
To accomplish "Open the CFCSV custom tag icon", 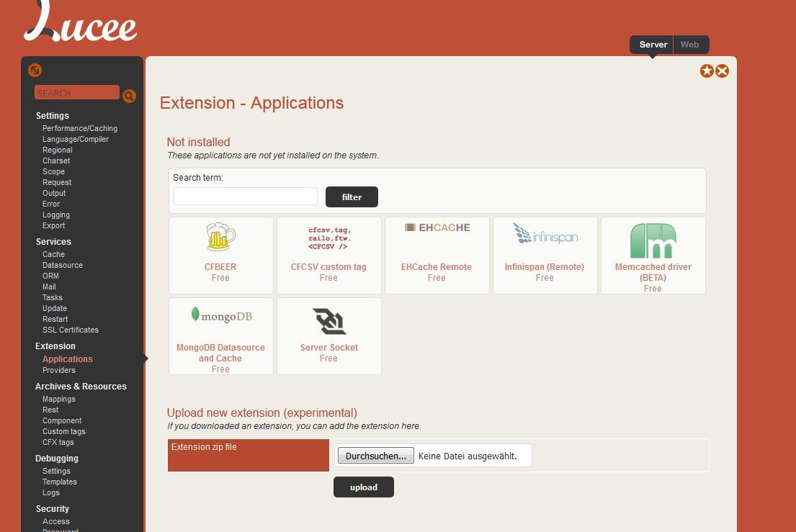I will (x=329, y=238).
